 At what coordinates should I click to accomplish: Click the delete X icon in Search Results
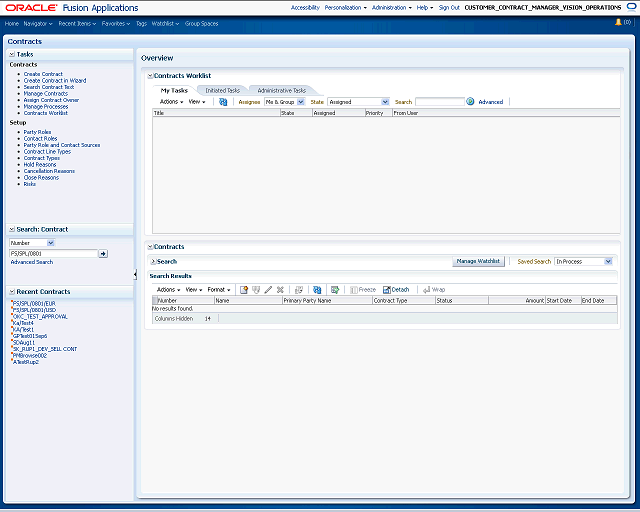coord(280,290)
